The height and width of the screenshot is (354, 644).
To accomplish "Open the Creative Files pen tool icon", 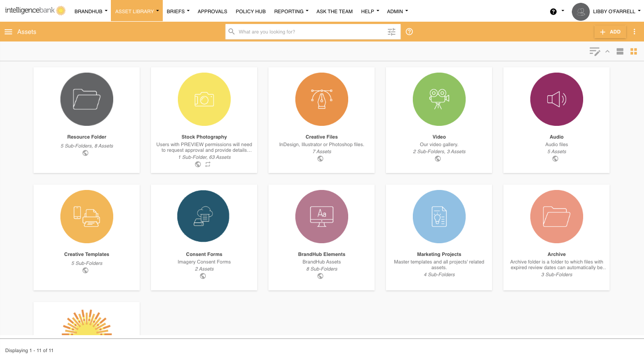I will coord(322,99).
